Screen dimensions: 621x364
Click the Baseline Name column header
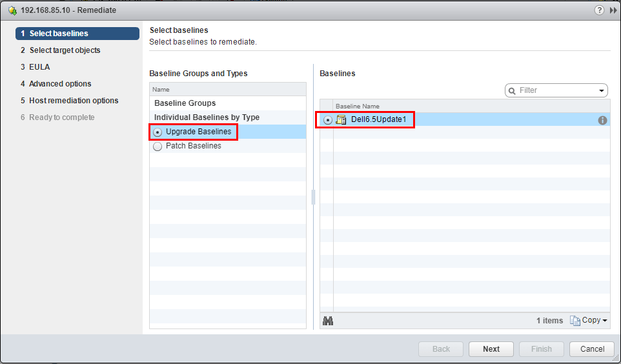coord(471,106)
